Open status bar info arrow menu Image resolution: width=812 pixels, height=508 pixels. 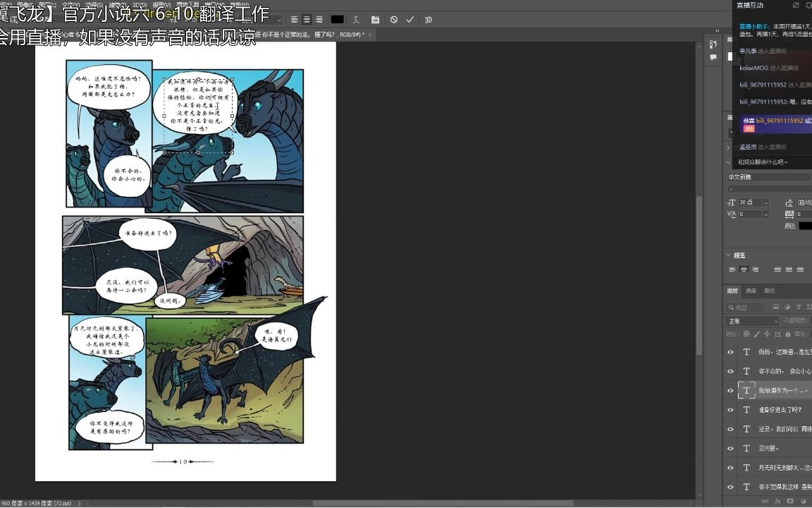(79, 503)
